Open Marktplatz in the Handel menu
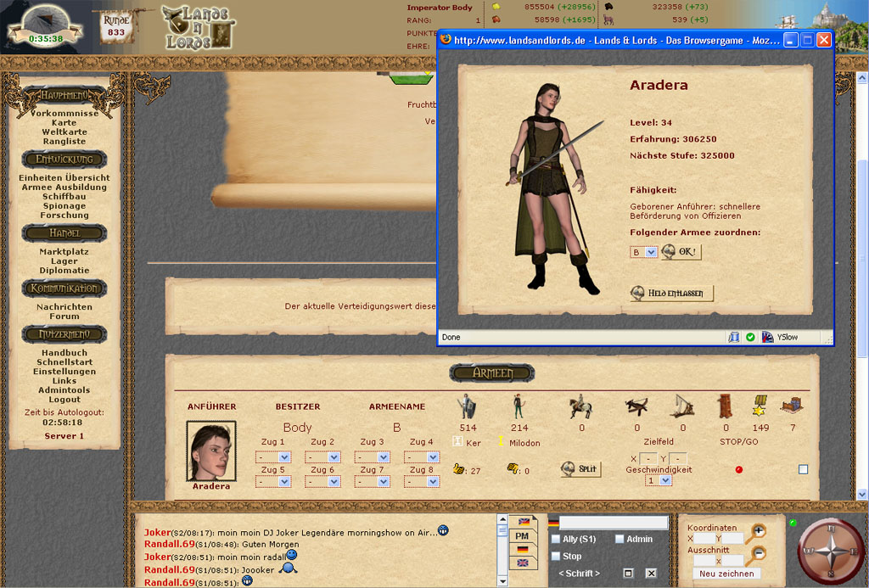The height and width of the screenshot is (588, 869). 64,252
